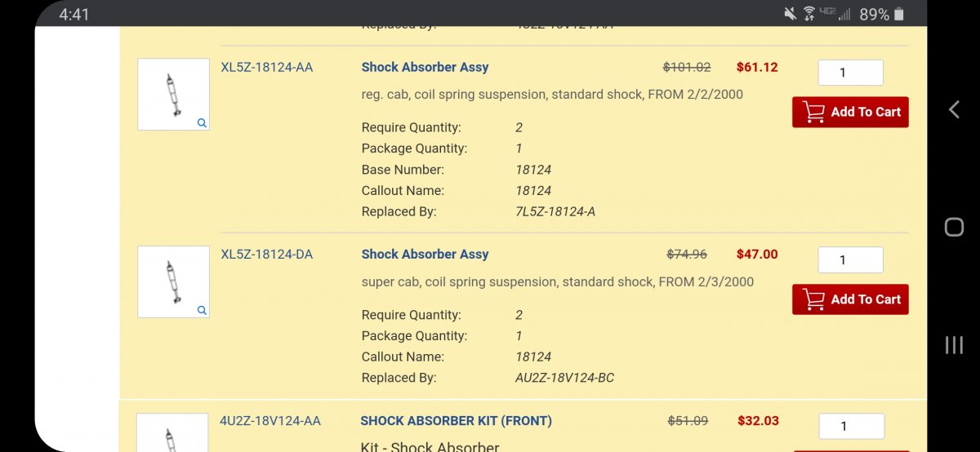Open the XL5Z-18124-AA part number link
This screenshot has width=980, height=452.
(266, 67)
